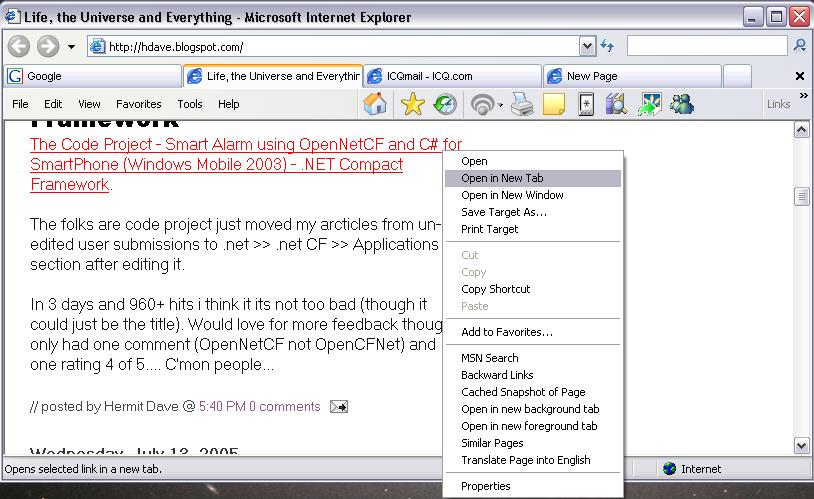Click the RSS feeds icon
814x499 pixels.
(x=482, y=103)
